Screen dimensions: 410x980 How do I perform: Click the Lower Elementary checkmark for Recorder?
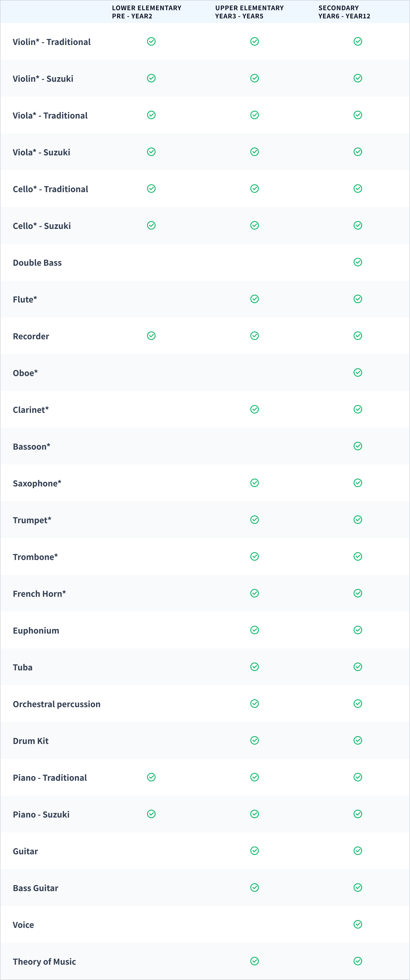pos(151,335)
